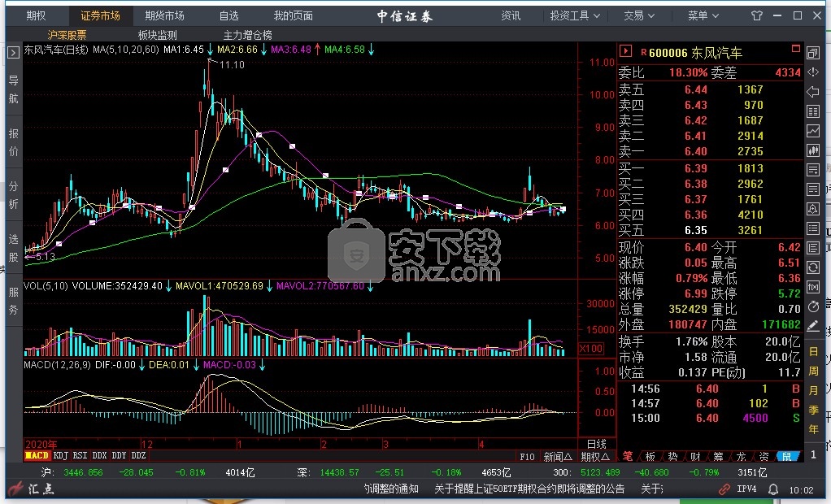Viewport: 831px width, 504px height.
Task: Go to 我的页面 tab
Action: 293,16
